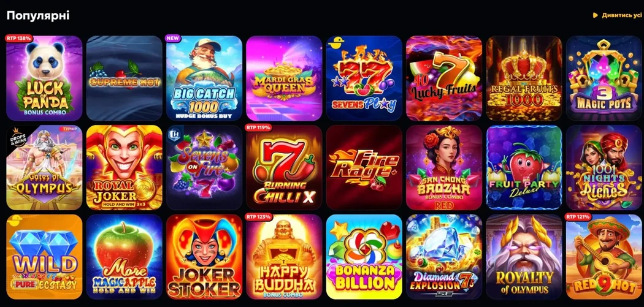Launch the Royal Joker Hold and Win game

[x=125, y=167]
